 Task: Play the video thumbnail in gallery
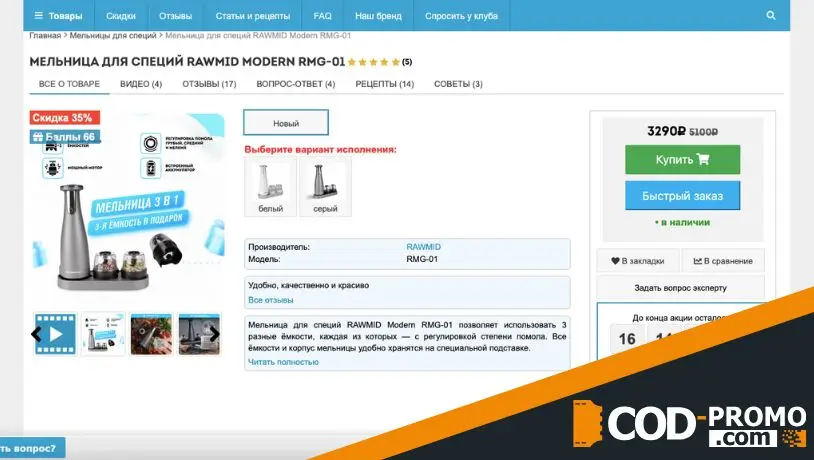[x=55, y=334]
